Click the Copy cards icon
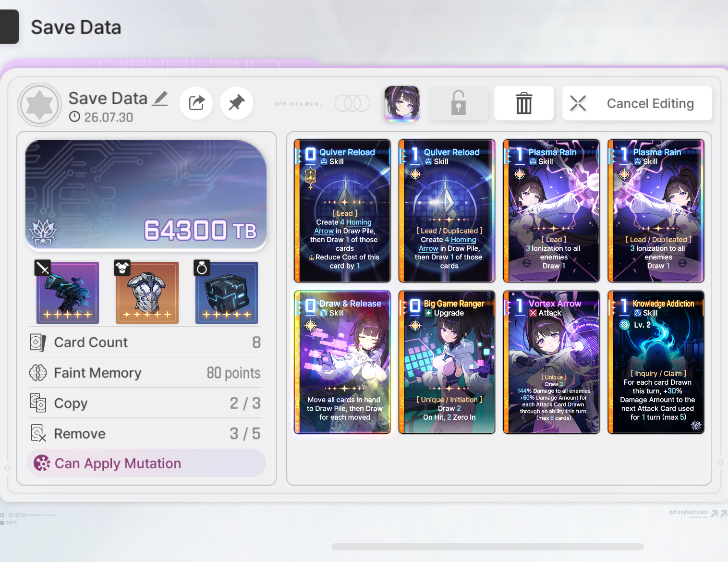Viewport: 728px width, 562px height. coord(38,403)
